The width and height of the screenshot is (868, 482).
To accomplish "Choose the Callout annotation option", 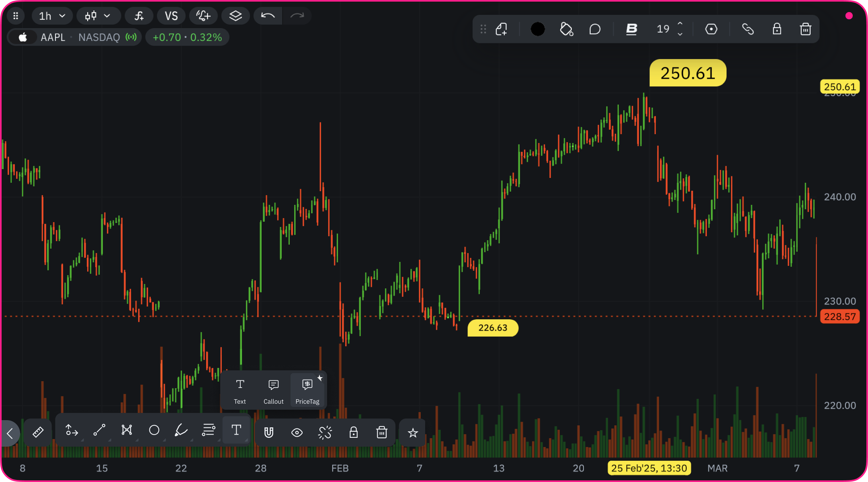I will [273, 391].
